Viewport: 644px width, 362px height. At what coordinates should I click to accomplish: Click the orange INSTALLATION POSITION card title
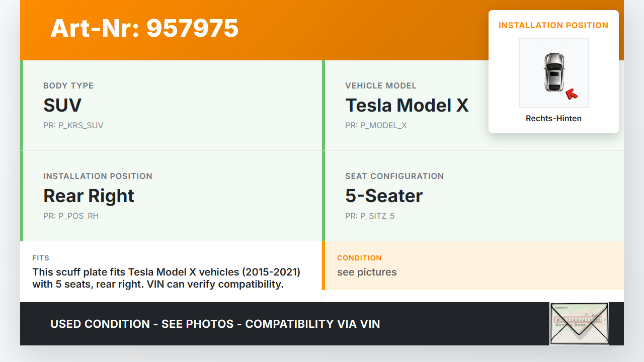pos(553,25)
